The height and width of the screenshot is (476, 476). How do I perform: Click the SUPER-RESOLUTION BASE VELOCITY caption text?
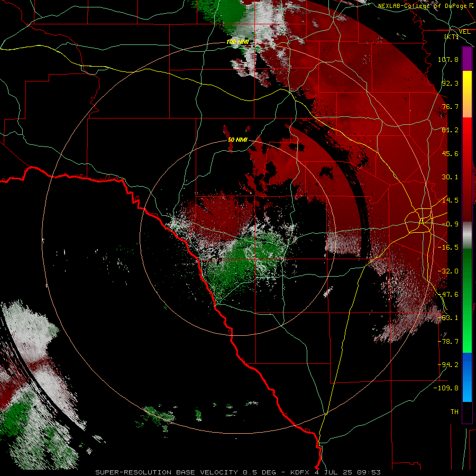168,472
